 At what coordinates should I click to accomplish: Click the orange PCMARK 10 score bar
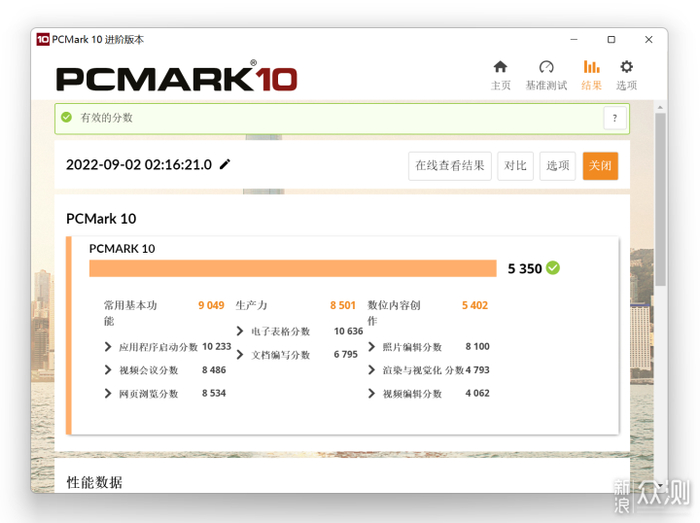coord(293,269)
